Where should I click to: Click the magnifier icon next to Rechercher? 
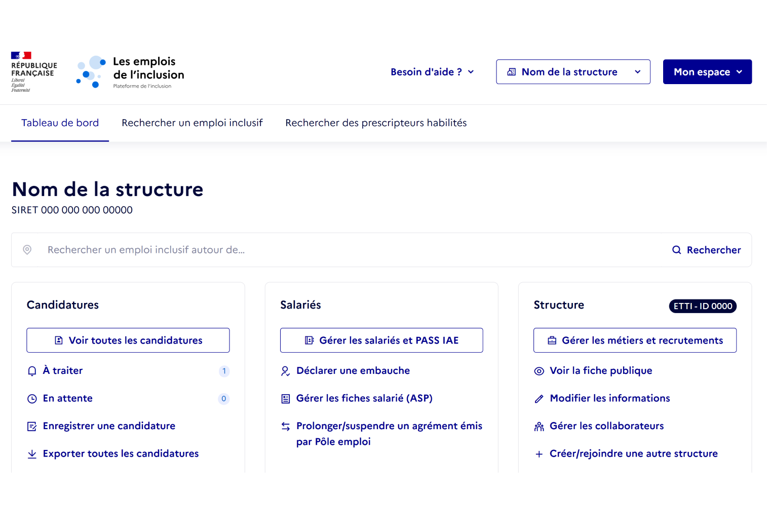pos(676,250)
